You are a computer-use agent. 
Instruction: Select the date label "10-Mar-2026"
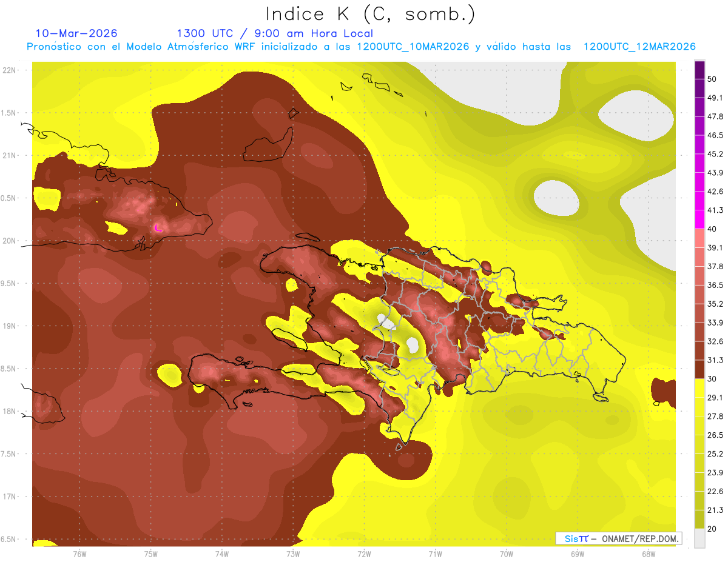[x=76, y=33]
